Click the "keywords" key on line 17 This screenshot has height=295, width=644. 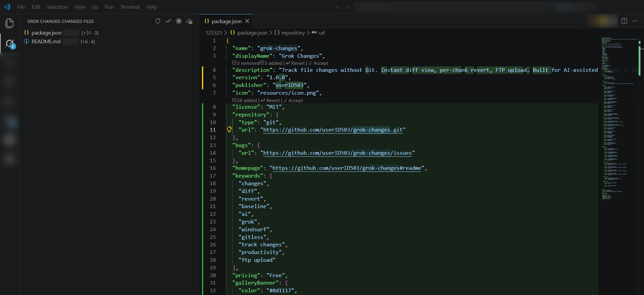click(x=248, y=176)
